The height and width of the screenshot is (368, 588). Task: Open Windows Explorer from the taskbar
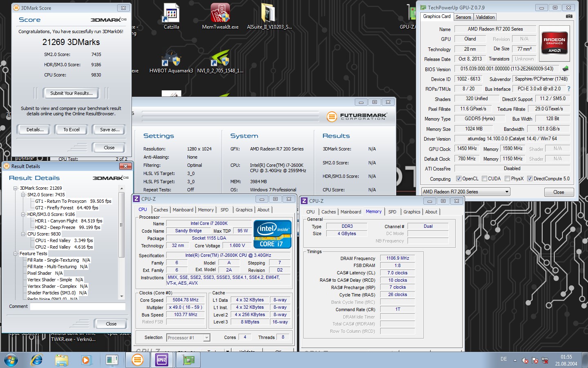coord(61,360)
